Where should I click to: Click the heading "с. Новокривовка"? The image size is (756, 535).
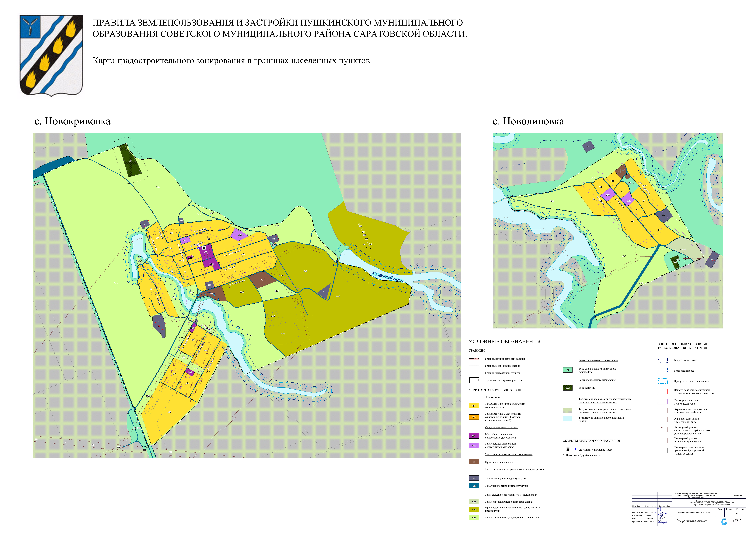click(x=72, y=121)
